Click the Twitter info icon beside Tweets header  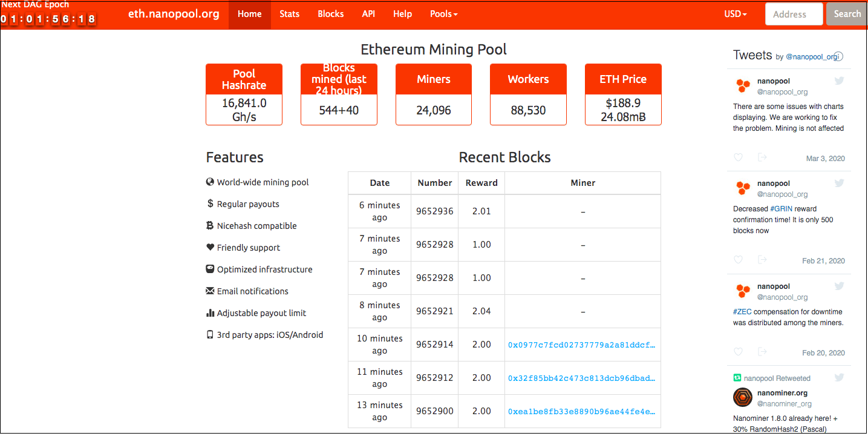tap(838, 56)
